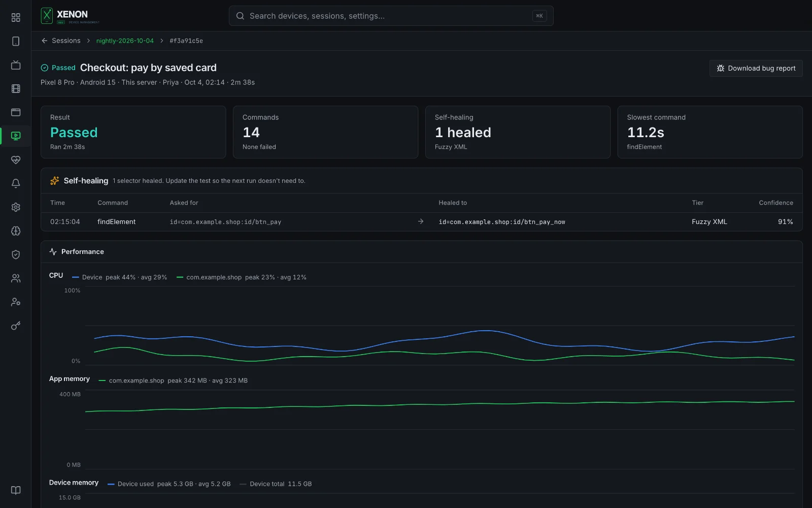
Task: Click the 91% confidence value
Action: coord(785,222)
